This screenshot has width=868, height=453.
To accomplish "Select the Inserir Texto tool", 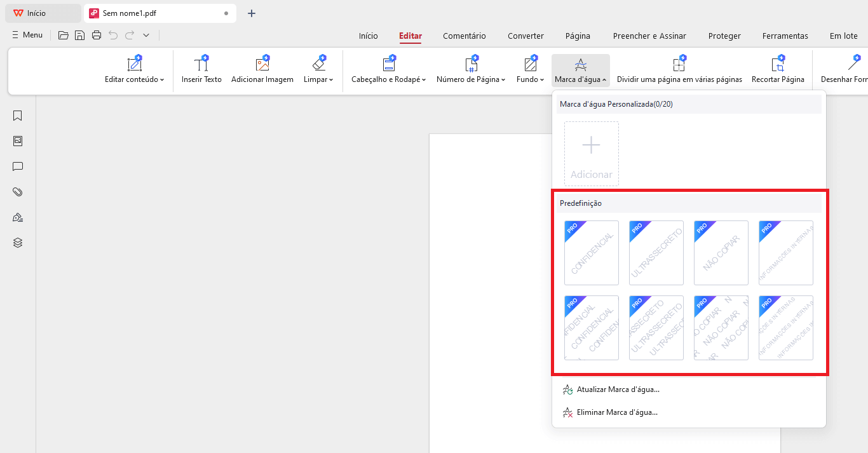I will pos(201,69).
